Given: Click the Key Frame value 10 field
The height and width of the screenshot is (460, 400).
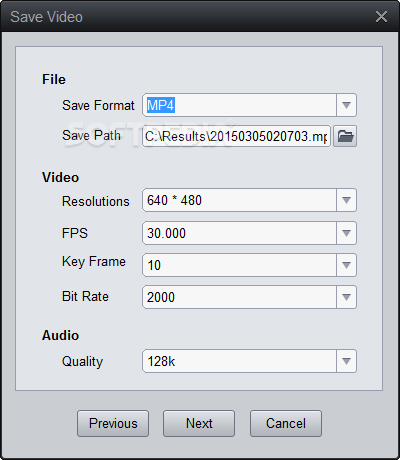Looking at the screenshot, I should (x=239, y=265).
